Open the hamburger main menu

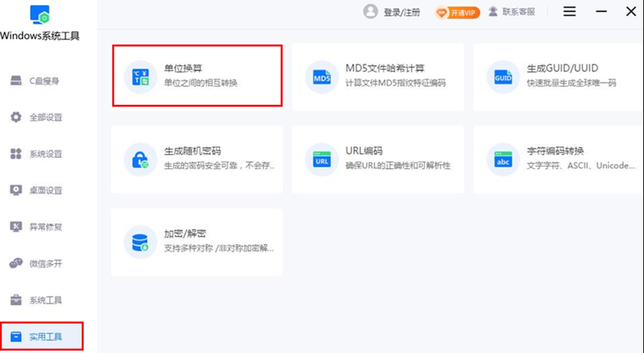pyautogui.click(x=569, y=11)
